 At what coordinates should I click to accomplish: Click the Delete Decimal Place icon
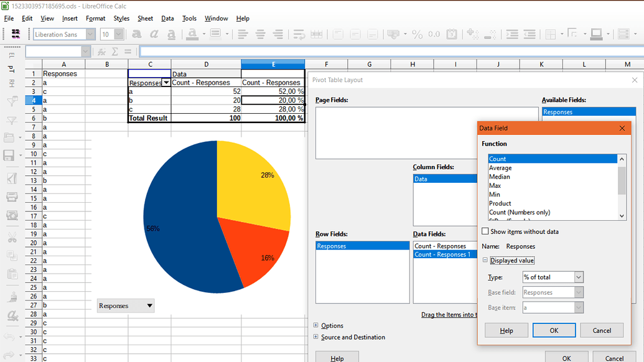pyautogui.click(x=490, y=34)
